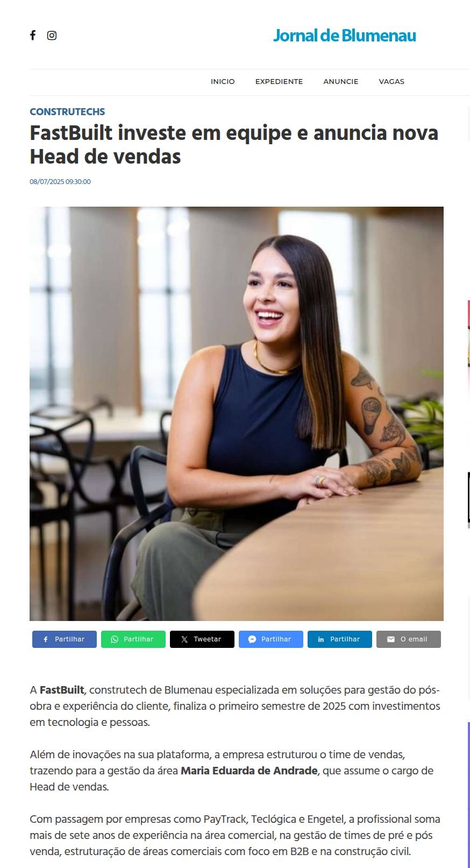Open the Facebook icon in the header

(33, 36)
